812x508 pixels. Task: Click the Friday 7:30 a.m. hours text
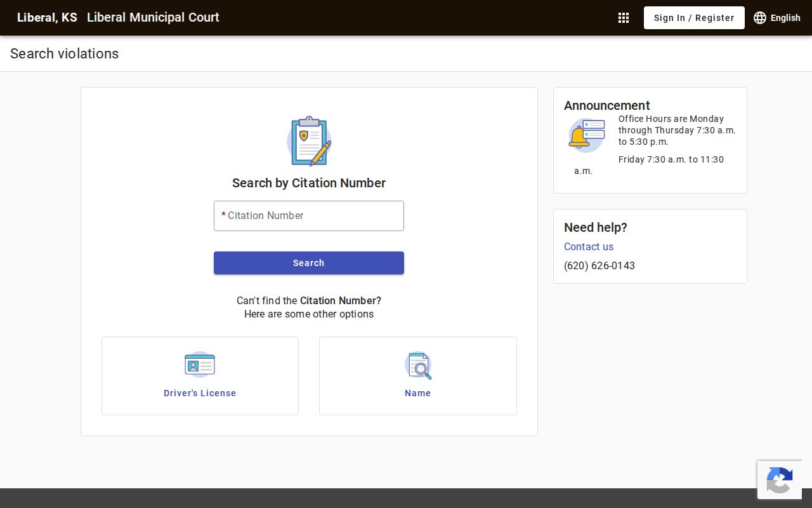click(649, 165)
